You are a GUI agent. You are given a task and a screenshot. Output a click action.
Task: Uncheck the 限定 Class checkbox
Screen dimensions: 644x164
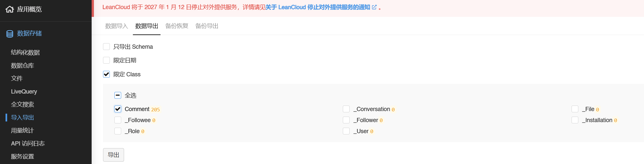point(106,74)
